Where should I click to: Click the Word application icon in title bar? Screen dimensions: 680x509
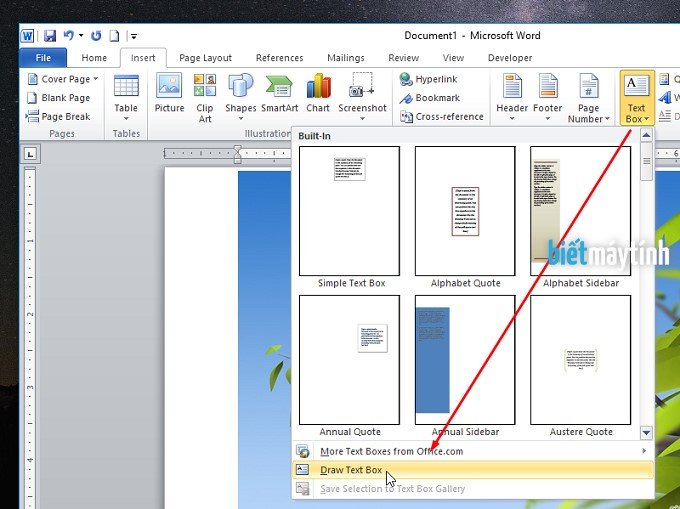(x=27, y=36)
